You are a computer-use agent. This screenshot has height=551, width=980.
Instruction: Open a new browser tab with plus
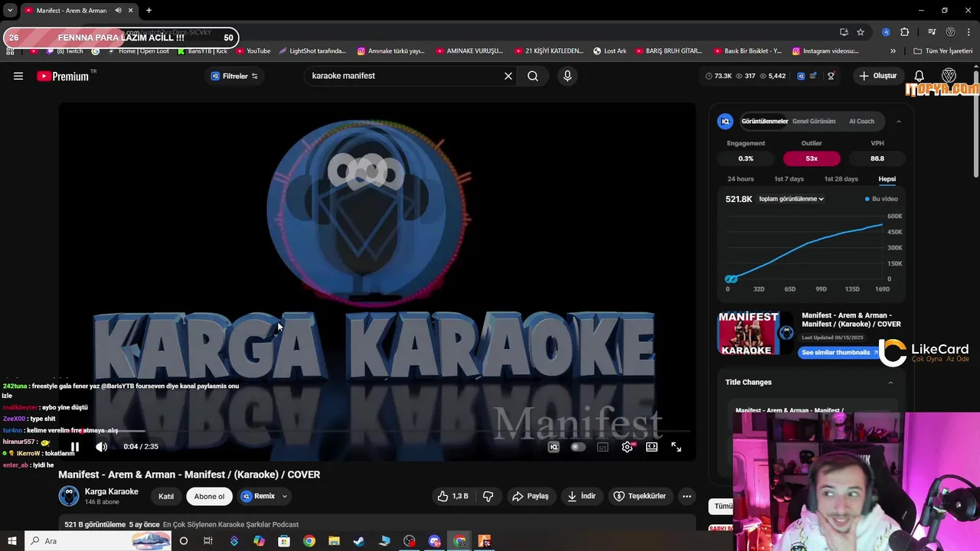[x=149, y=11]
